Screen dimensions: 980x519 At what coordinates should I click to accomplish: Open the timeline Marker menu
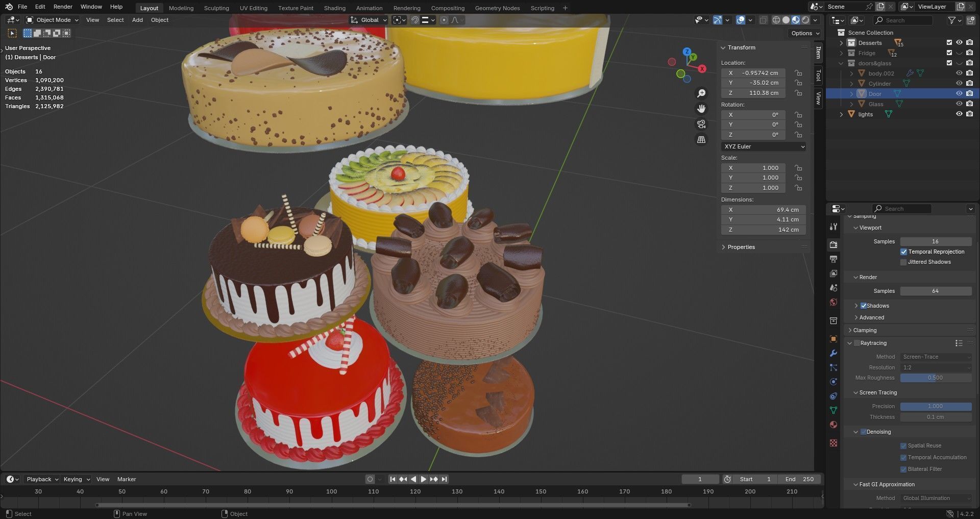click(127, 480)
